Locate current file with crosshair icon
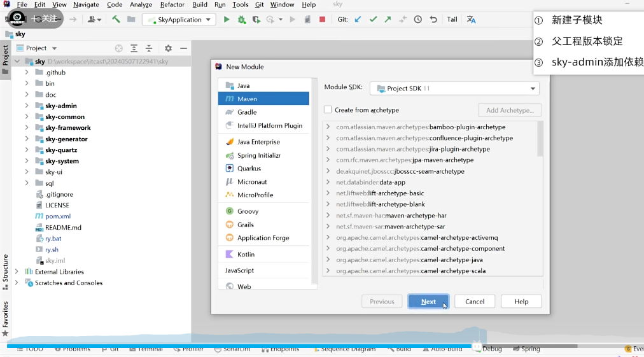The width and height of the screenshot is (644, 357). (x=119, y=48)
